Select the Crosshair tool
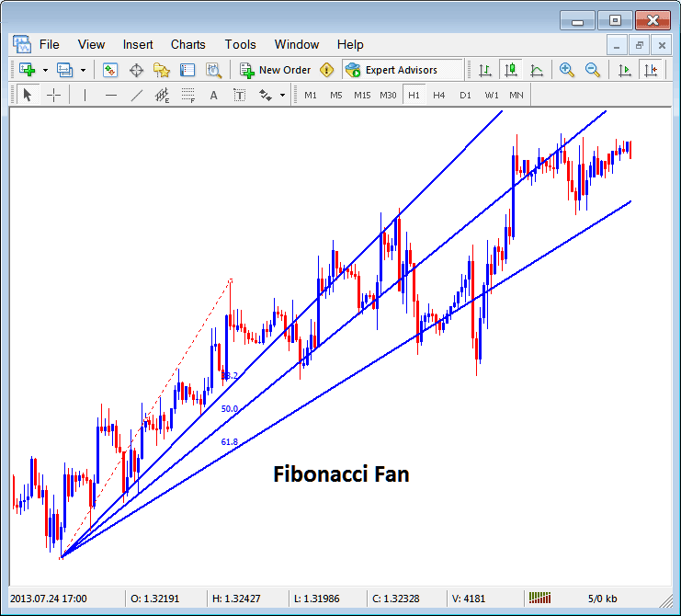681x616 pixels. point(54,95)
